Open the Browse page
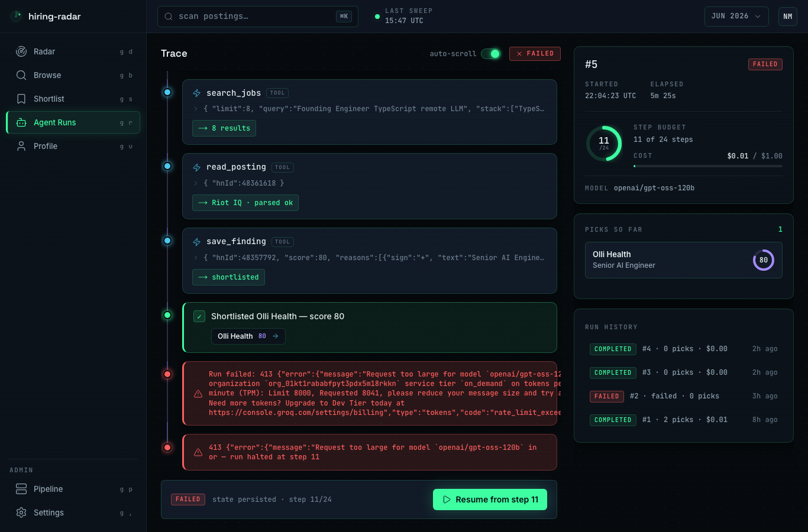Screen dimensions: 808x532 [73, 75]
